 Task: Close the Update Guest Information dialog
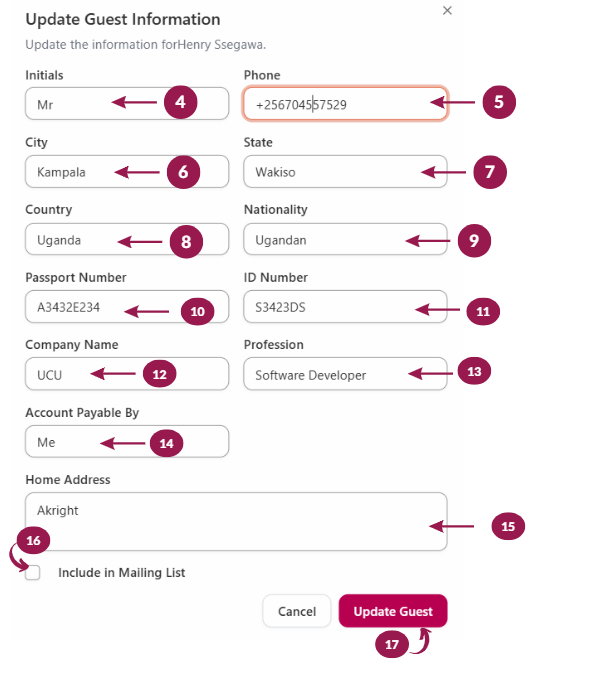pos(447,10)
